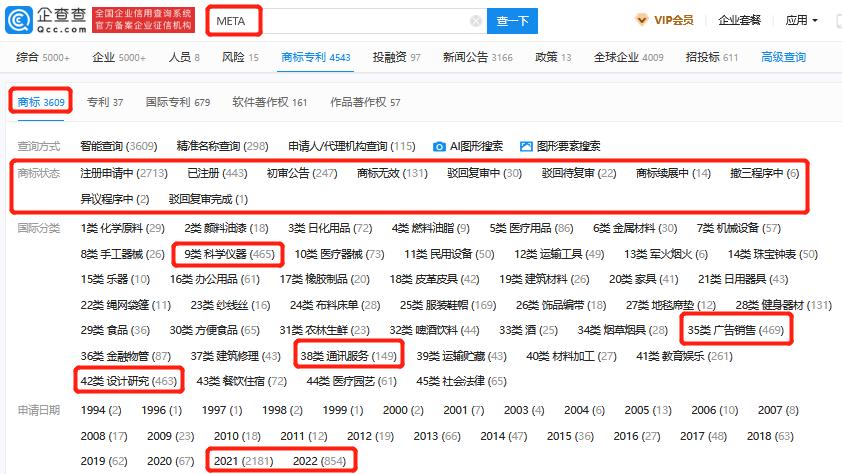Expand the 应用 dropdown menu
Screen dimensions: 842x474
(x=801, y=20)
